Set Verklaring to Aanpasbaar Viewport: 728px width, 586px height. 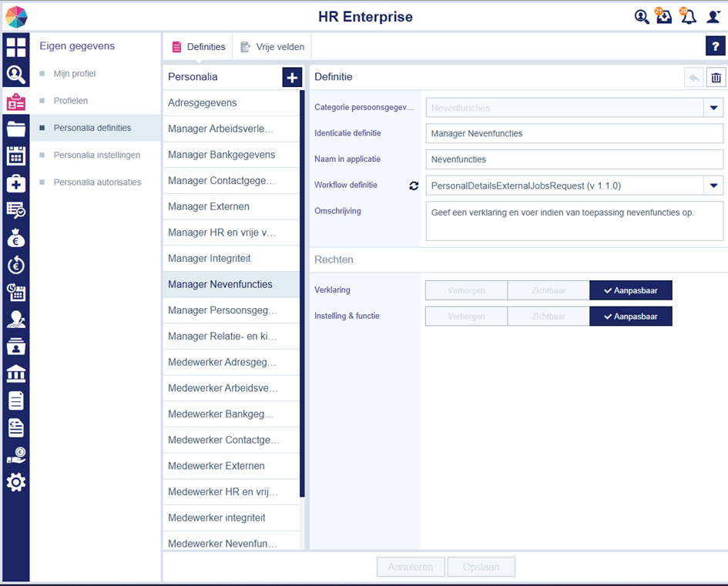[x=630, y=290]
